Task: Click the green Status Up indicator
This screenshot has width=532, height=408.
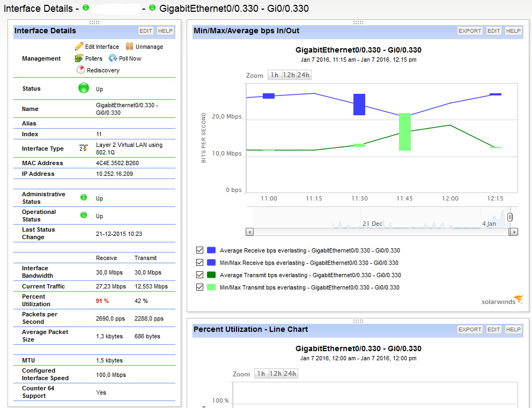Action: coord(84,88)
